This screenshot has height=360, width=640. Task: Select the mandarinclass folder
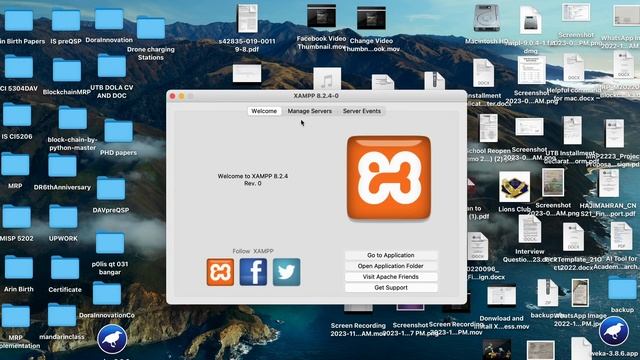(62, 315)
